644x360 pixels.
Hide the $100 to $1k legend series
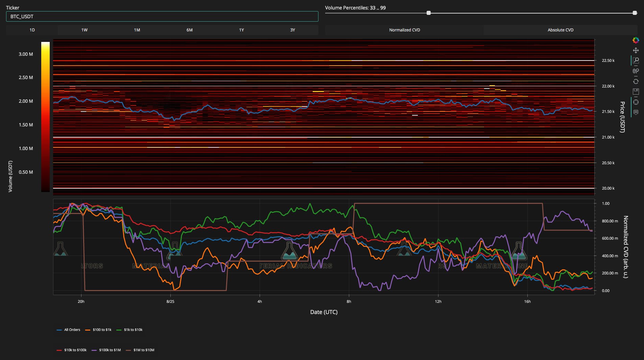tap(102, 330)
